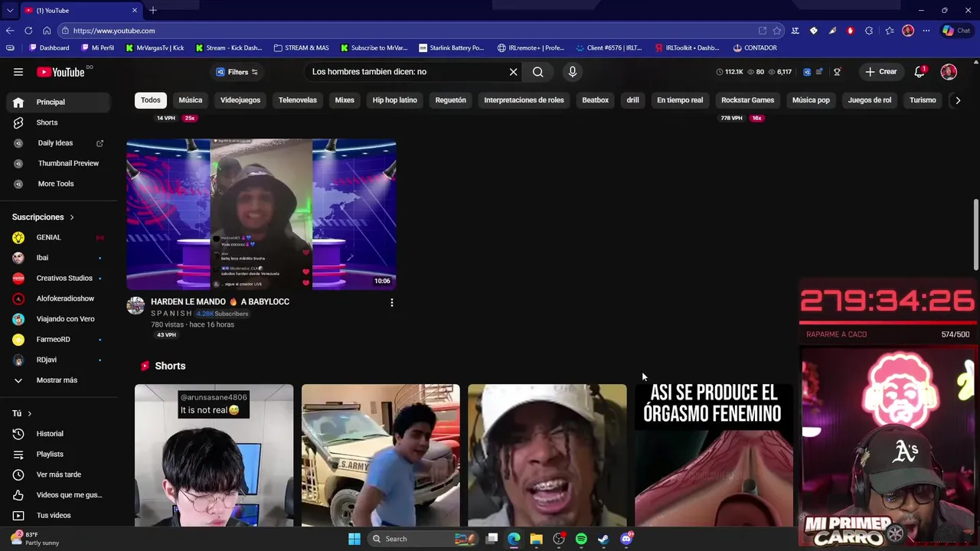The width and height of the screenshot is (980, 551).
Task: Open Copilot Chat in browser
Action: (x=957, y=31)
